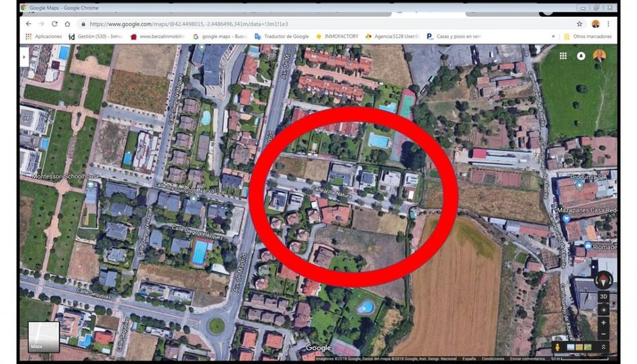Click the Montessori Schoolhouse label
This screenshot has width=637, height=364.
pos(66,177)
